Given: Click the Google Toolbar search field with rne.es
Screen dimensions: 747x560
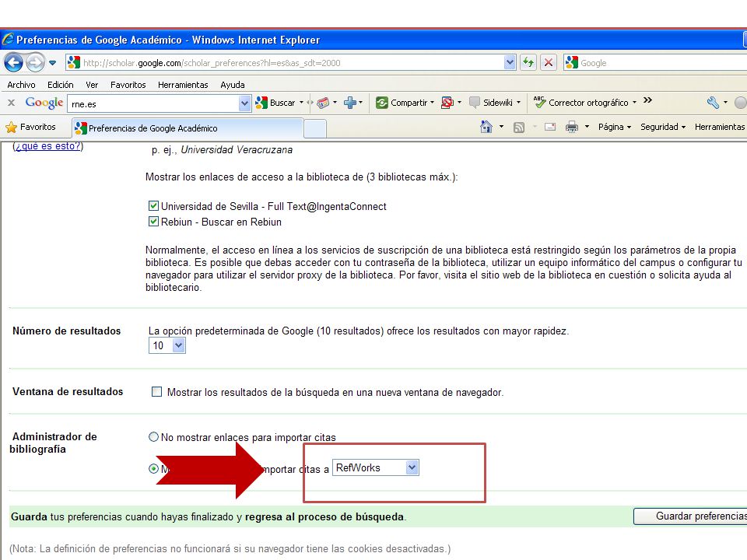Looking at the screenshot, I should click(153, 103).
